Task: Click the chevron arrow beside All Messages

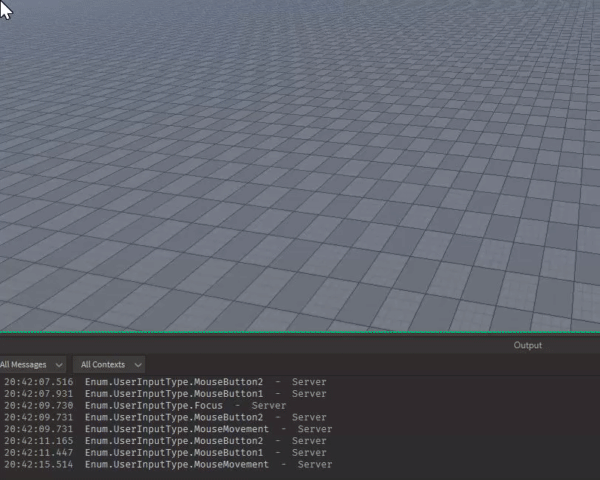Action: tap(58, 365)
